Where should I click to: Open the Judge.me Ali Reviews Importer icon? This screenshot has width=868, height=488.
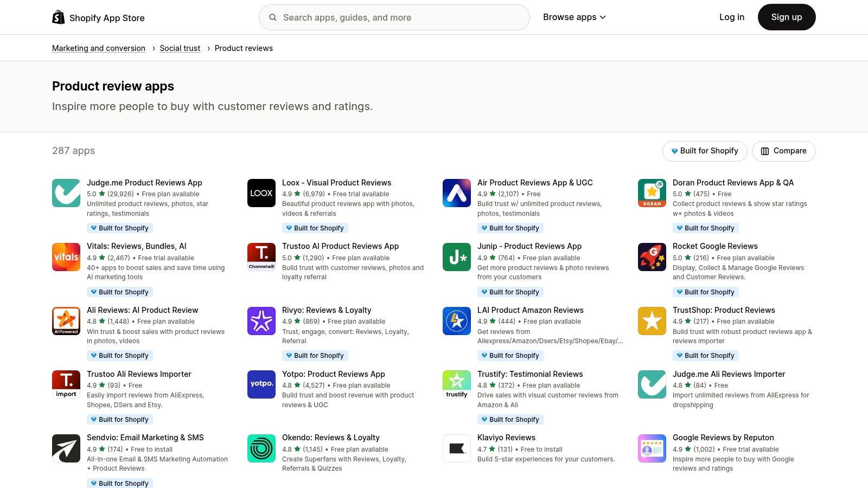652,384
